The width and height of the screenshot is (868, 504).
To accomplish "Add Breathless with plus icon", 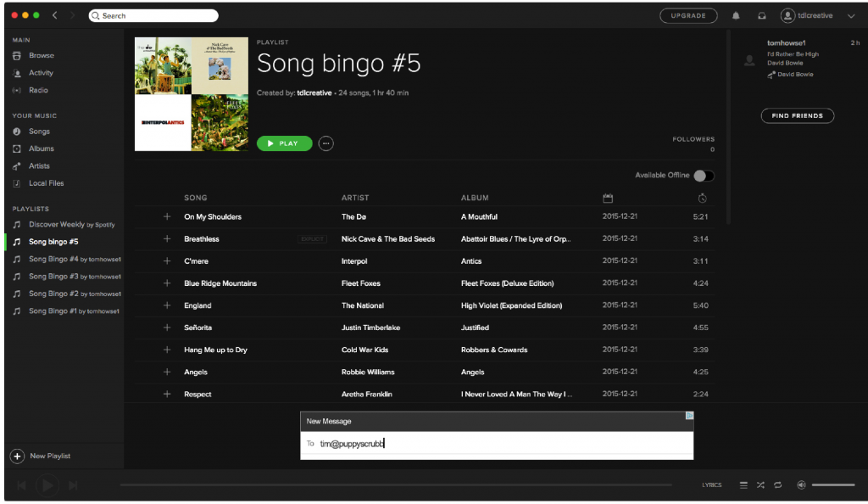I will 167,238.
